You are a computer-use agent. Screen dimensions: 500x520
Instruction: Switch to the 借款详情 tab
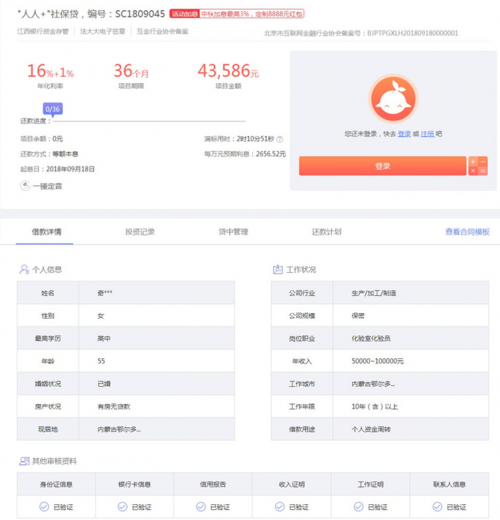pyautogui.click(x=46, y=232)
